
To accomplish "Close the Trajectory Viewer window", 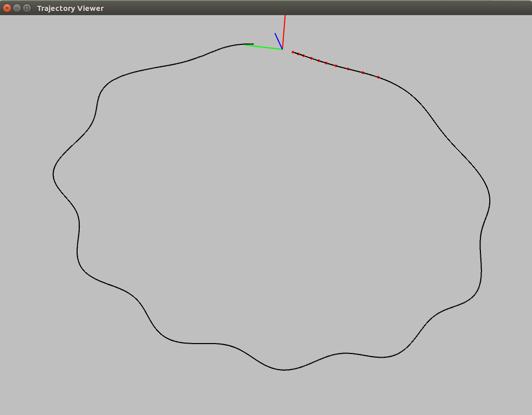I will (7, 8).
